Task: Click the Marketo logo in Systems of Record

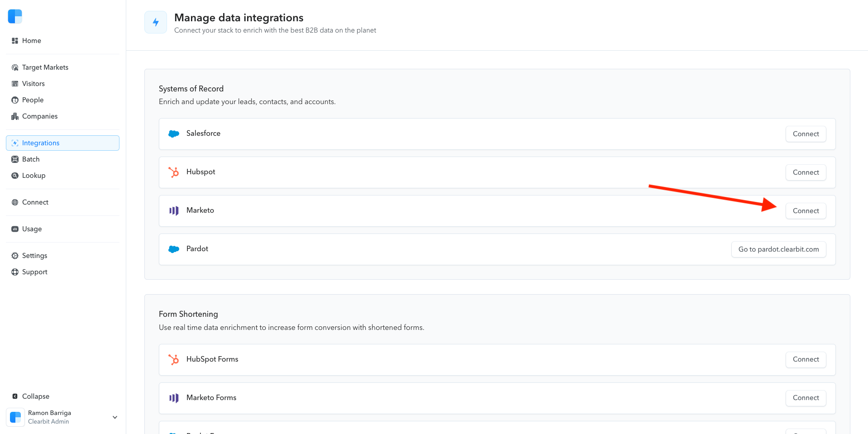Action: click(174, 211)
